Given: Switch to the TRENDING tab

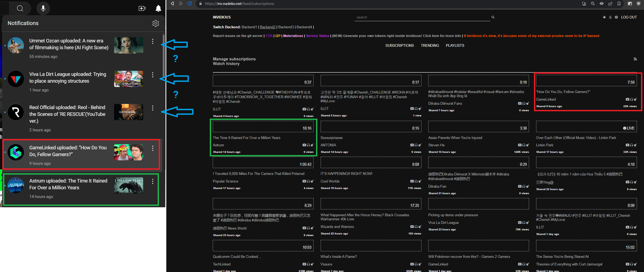Looking at the screenshot, I should [430, 45].
